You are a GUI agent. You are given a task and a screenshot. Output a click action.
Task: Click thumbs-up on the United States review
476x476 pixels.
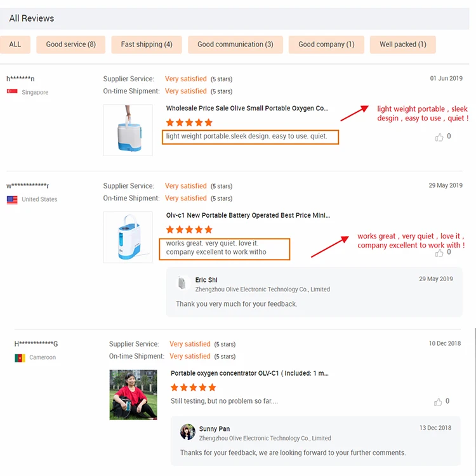point(439,253)
